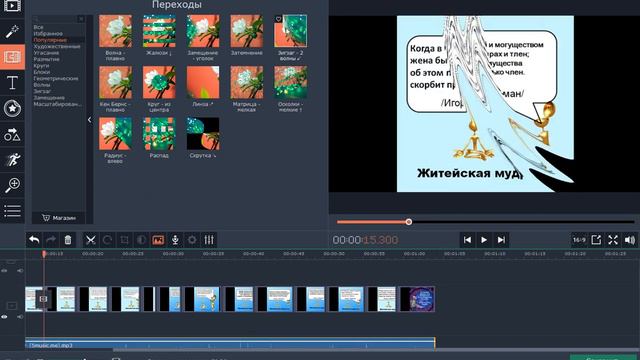Toggle visibility eye on the main video track

[x=4, y=317]
